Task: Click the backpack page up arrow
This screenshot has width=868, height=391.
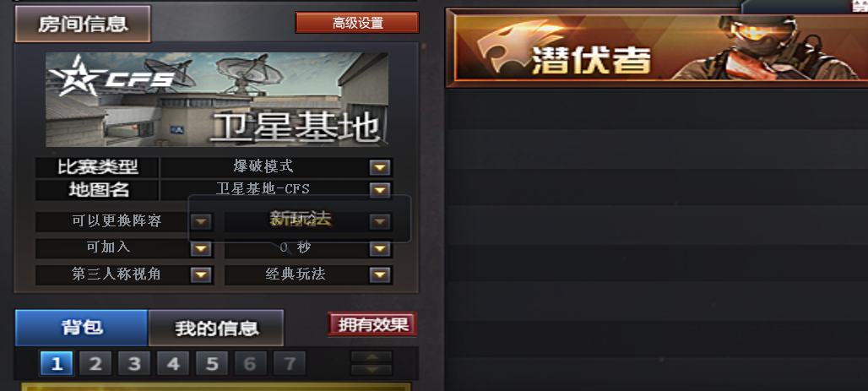Action: pos(372,356)
